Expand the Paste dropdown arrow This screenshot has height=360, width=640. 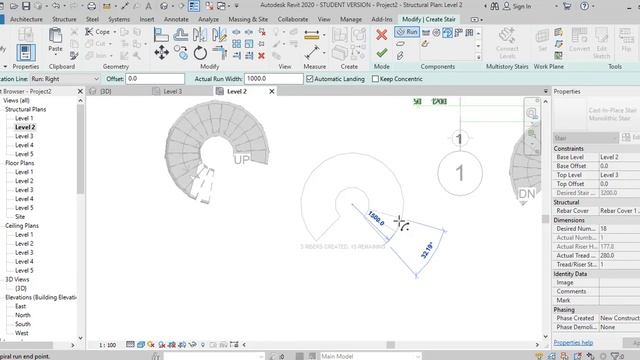pos(55,54)
